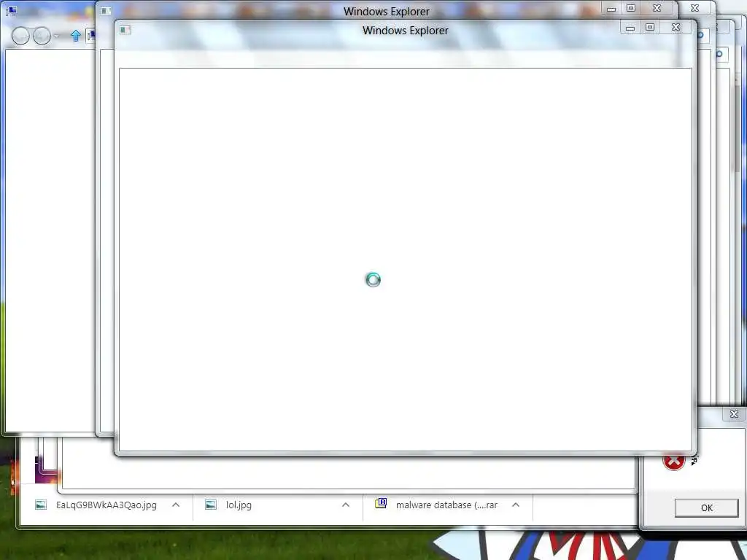The height and width of the screenshot is (560, 747).
Task: Open downloaded EaLqG9BWkAA3Qao.jpg file
Action: 107,505
